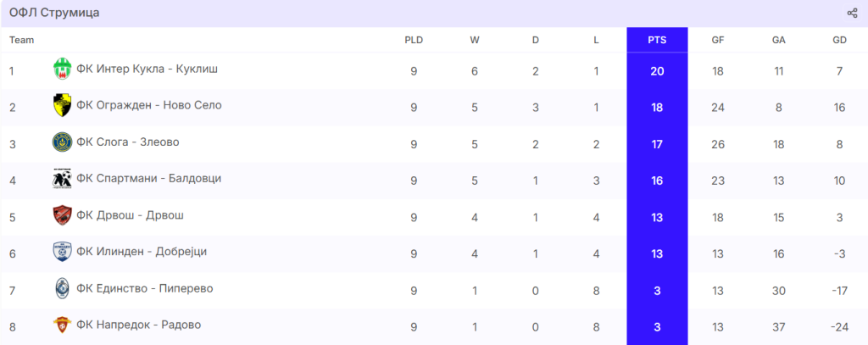The image size is (868, 345).
Task: Click the ФК Единство club logo
Action: click(62, 288)
